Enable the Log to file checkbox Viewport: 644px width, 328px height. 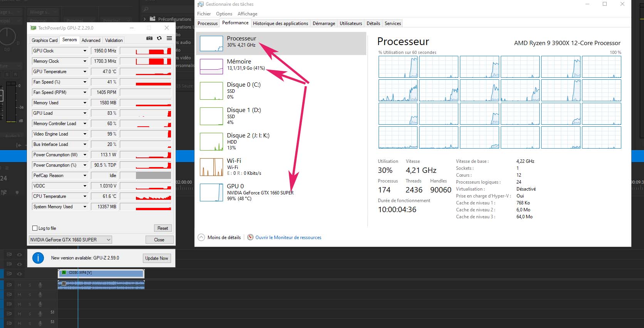pyautogui.click(x=35, y=228)
